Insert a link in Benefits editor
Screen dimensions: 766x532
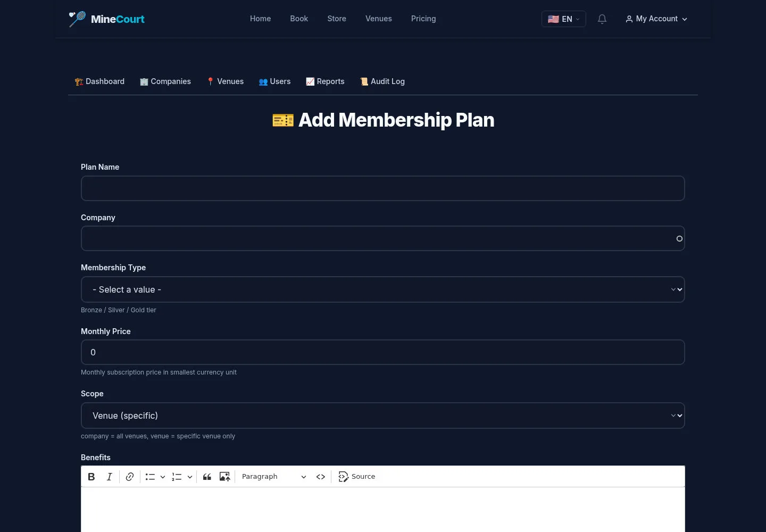coord(130,477)
